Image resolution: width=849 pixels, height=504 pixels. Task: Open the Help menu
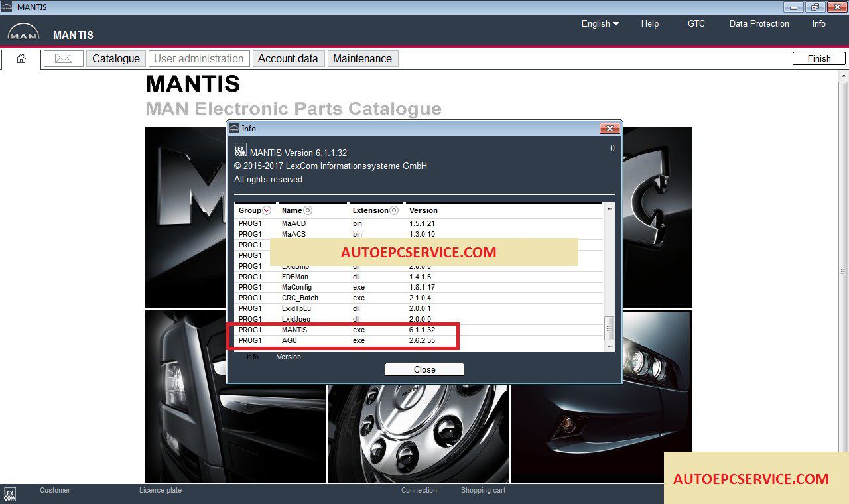pyautogui.click(x=650, y=23)
